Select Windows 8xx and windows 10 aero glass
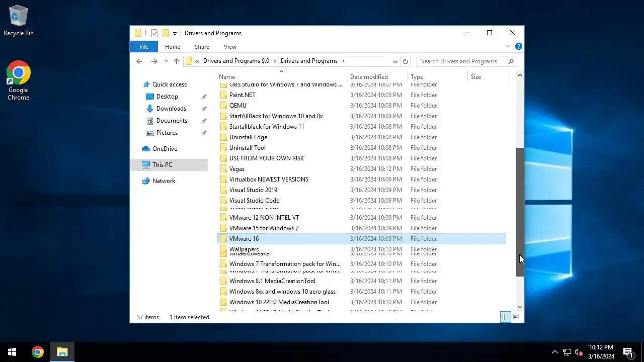Image resolution: width=644 pixels, height=362 pixels. point(361,292)
